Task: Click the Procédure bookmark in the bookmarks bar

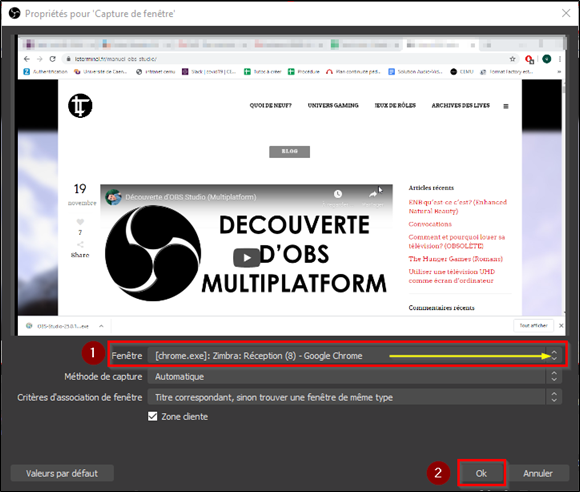Action: click(x=304, y=72)
